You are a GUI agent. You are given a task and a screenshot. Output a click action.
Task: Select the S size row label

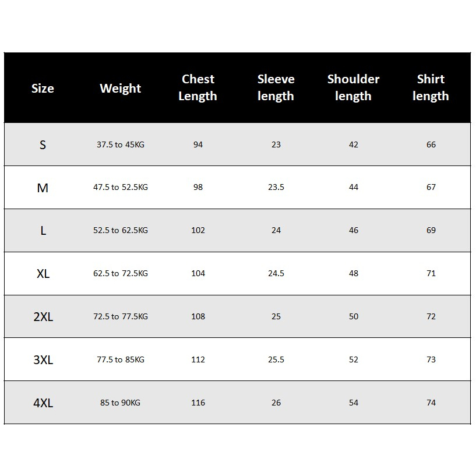43,145
